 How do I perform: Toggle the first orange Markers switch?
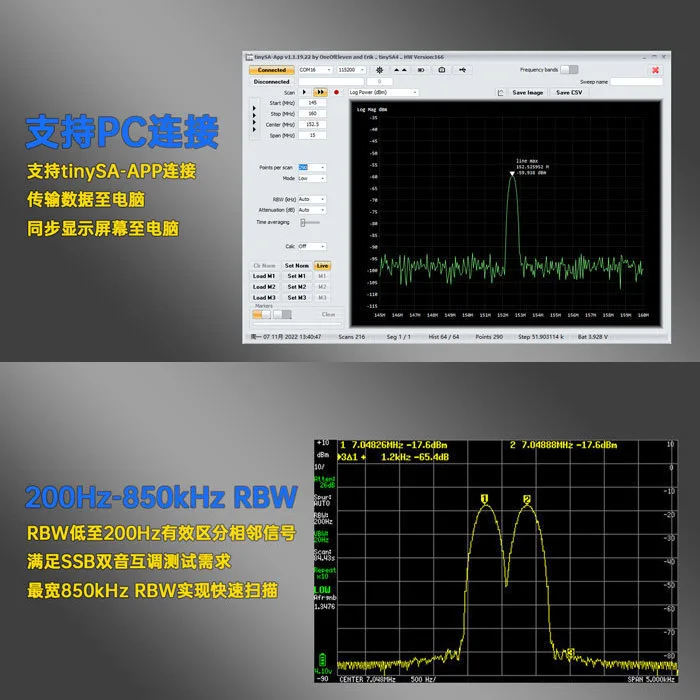(x=262, y=314)
